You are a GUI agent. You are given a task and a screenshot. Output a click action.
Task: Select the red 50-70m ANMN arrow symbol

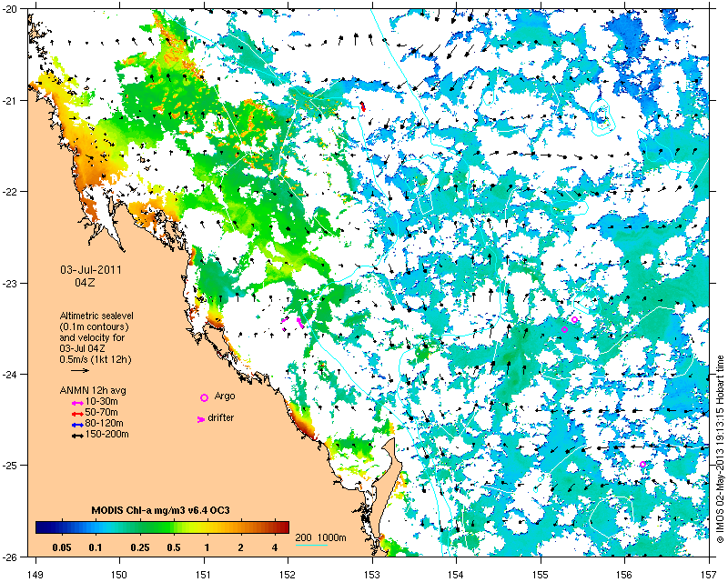(x=77, y=414)
